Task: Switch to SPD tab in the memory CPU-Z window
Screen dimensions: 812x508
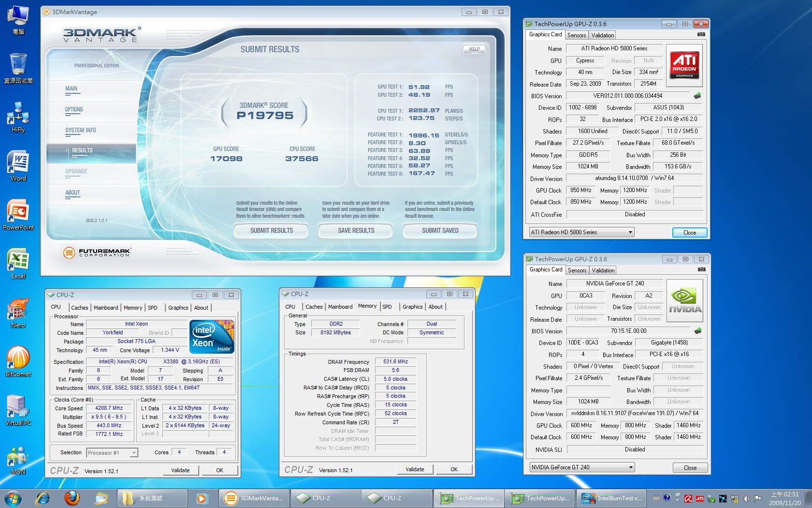Action: [387, 307]
